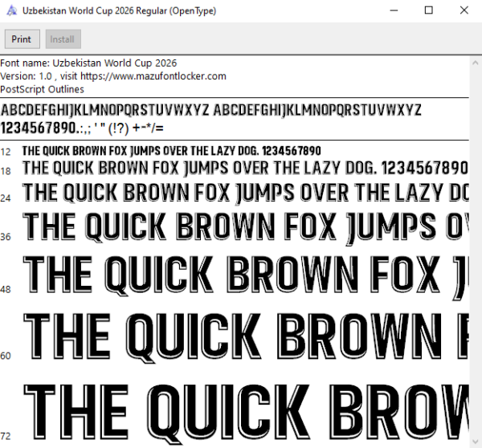This screenshot has height=448, width=482.
Task: Click the alphabet sample line ABCDEFGHIJKLMNOPQRSTUVWXYZ
Action: click(x=210, y=110)
